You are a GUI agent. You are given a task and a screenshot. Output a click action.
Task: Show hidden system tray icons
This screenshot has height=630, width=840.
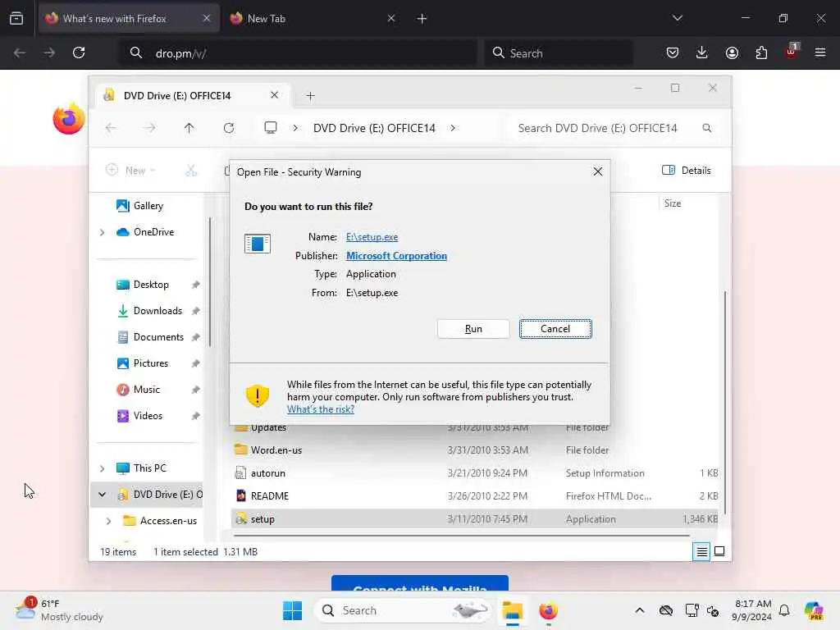[640, 610]
